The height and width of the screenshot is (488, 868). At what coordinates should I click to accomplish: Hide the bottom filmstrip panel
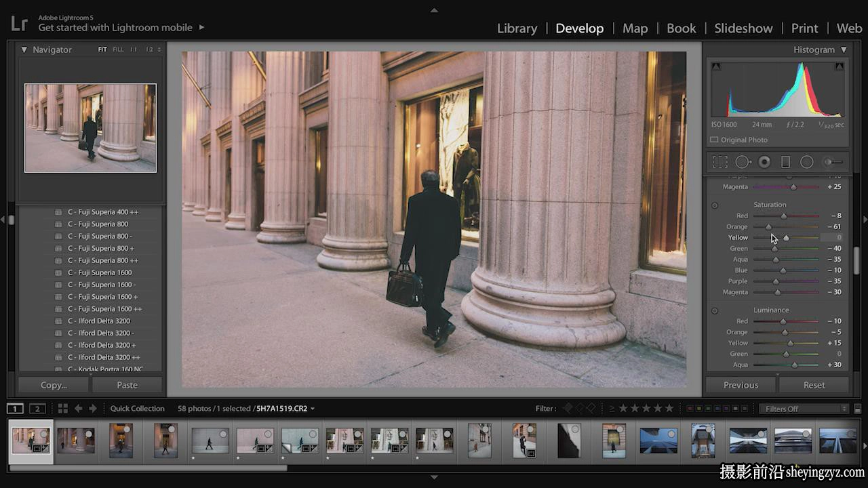pyautogui.click(x=434, y=477)
